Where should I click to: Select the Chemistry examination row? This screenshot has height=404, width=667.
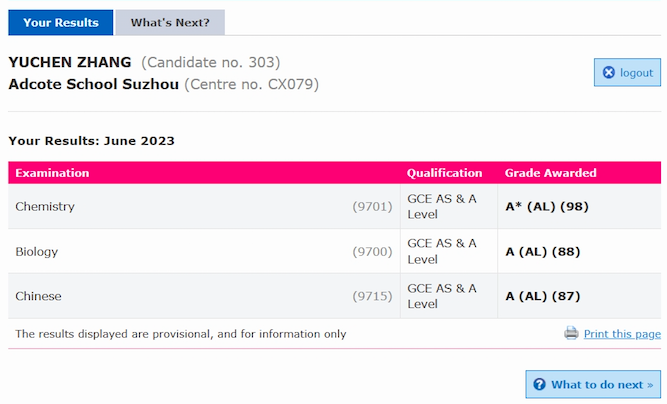pyautogui.click(x=334, y=207)
